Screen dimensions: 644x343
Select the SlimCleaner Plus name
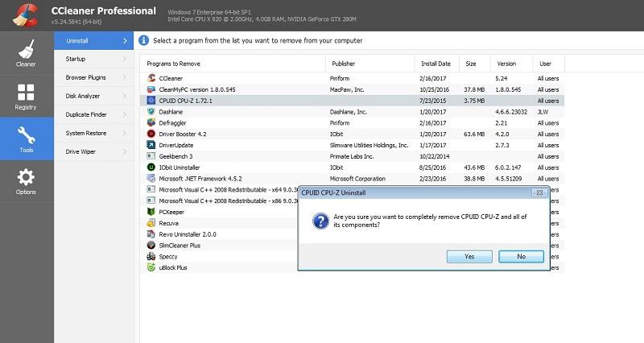(x=180, y=246)
